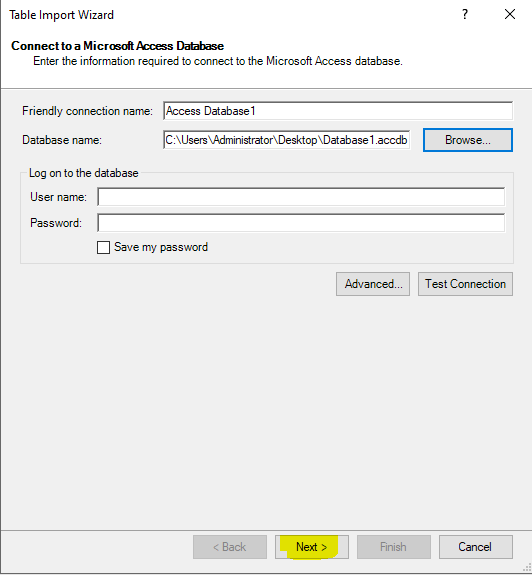Cancel the Table Import Wizard
This screenshot has height=575, width=532.
click(476, 547)
